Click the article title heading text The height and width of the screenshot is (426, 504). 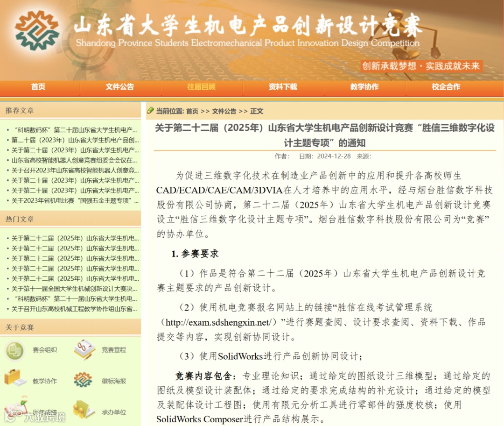[325, 135]
